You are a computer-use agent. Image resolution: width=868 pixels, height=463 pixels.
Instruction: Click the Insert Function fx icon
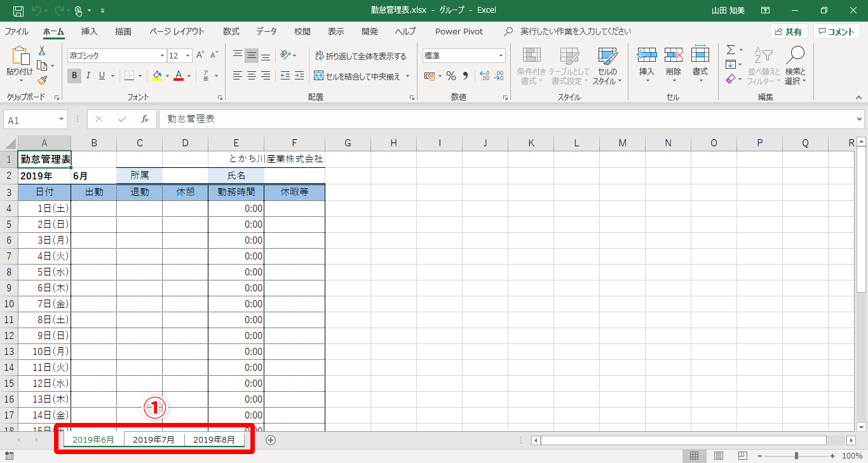[x=145, y=119]
